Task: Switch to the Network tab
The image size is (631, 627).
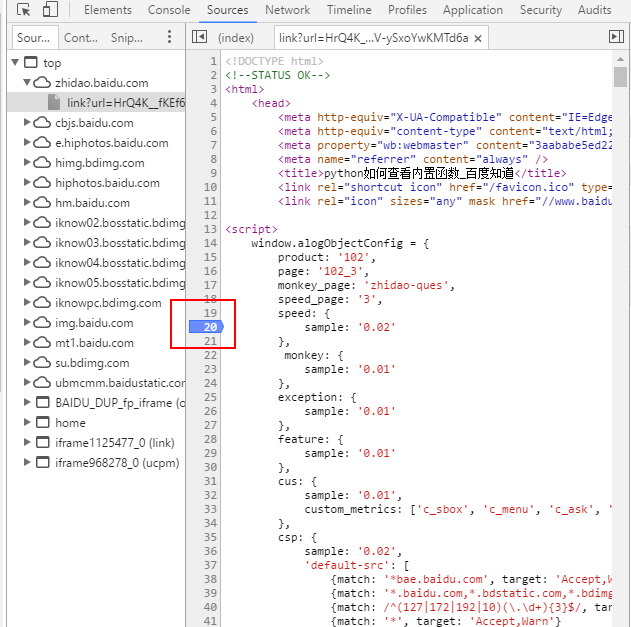Action: pyautogui.click(x=287, y=10)
